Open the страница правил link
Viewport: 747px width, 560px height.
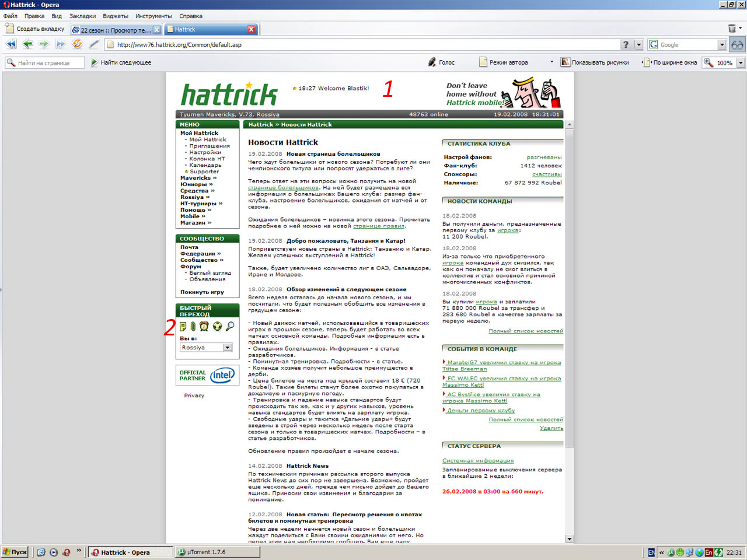[379, 226]
